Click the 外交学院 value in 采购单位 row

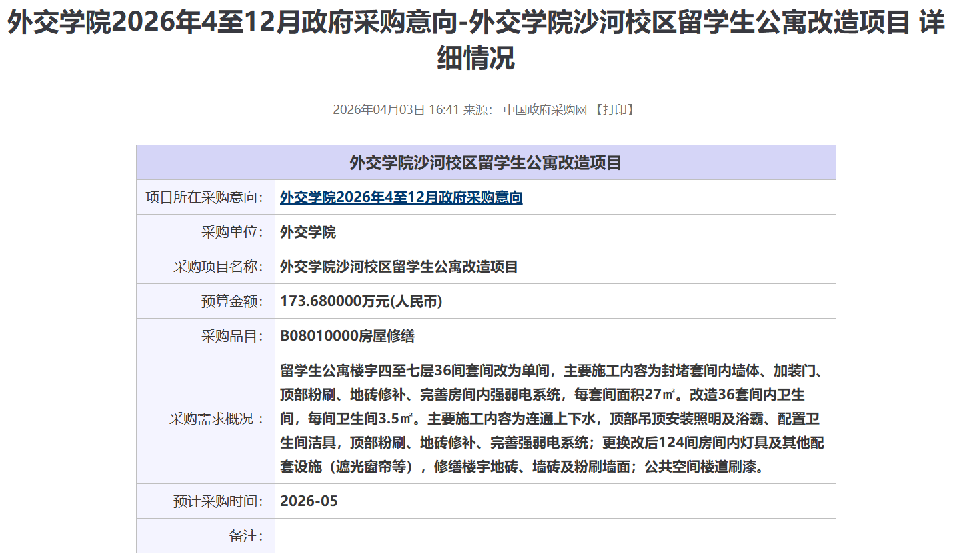308,232
